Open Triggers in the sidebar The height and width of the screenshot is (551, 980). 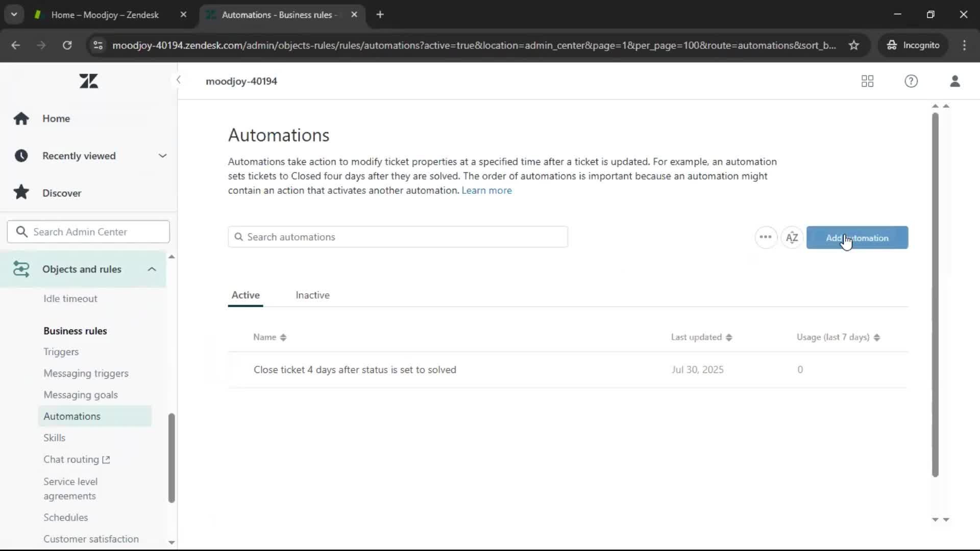pos(61,352)
